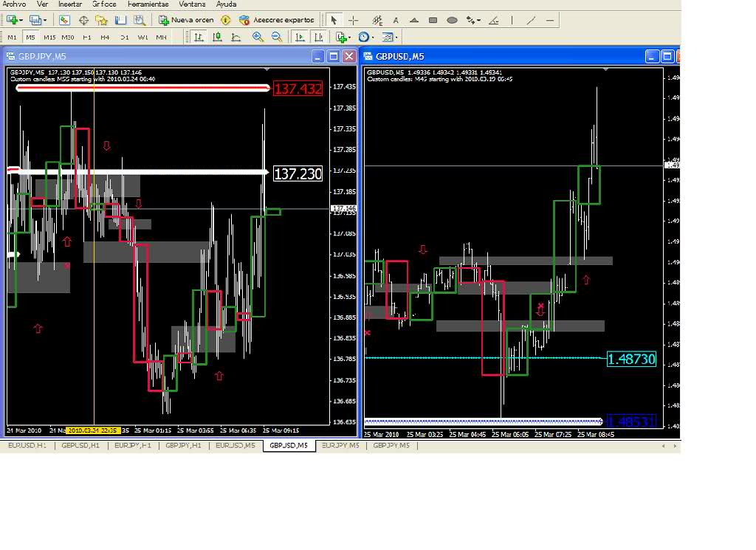The height and width of the screenshot is (550, 756).
Task: Toggle chart shift from right border
Action: 318,37
